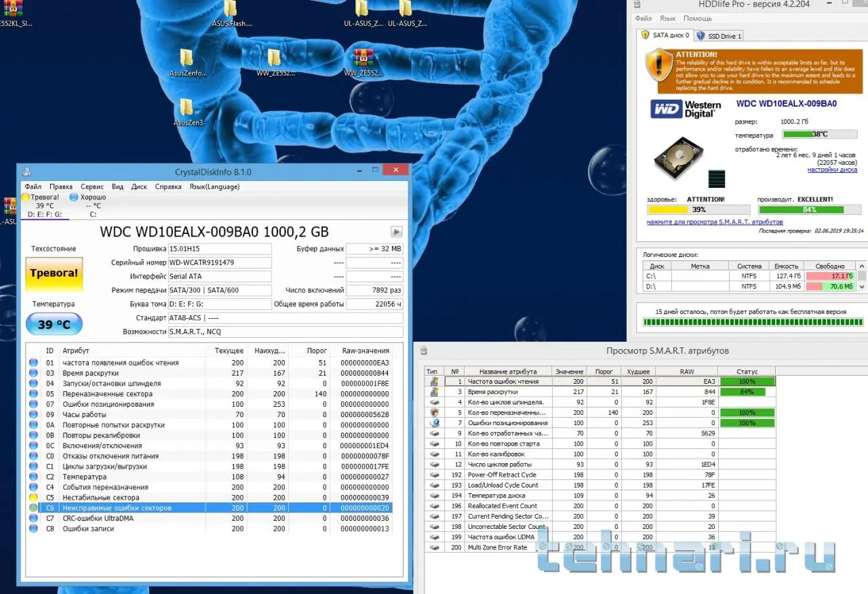
Task: Click the firmware field showing 15.01H15
Action: (220, 249)
